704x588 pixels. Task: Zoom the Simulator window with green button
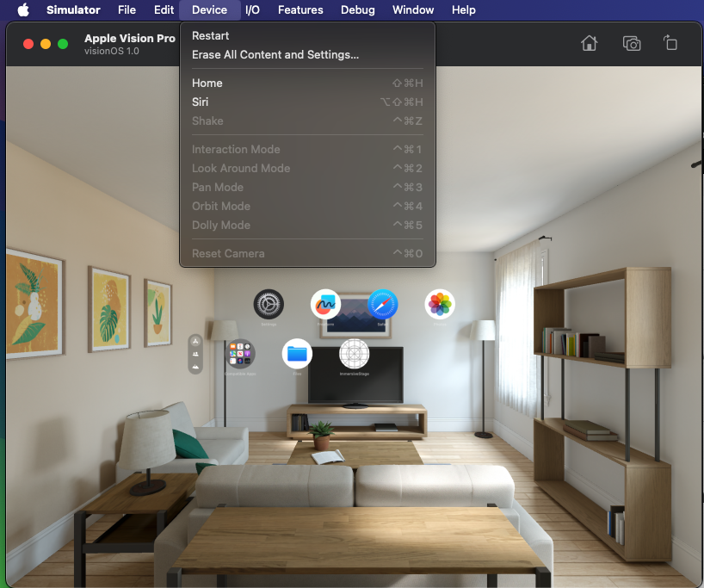(63, 44)
